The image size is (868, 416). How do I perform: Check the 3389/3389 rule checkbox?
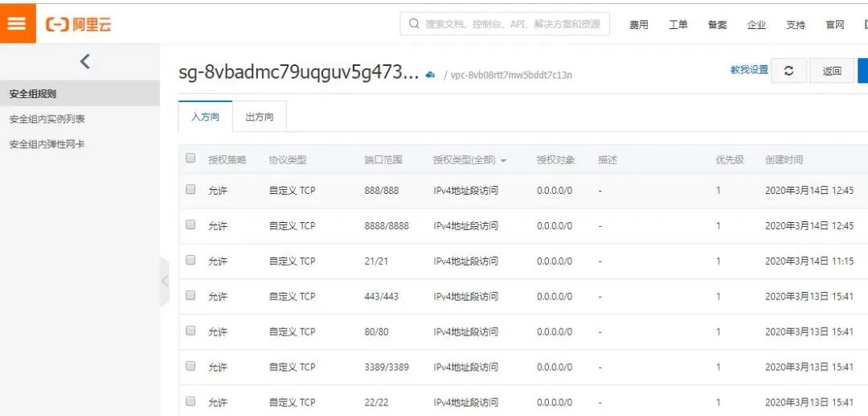pos(190,365)
